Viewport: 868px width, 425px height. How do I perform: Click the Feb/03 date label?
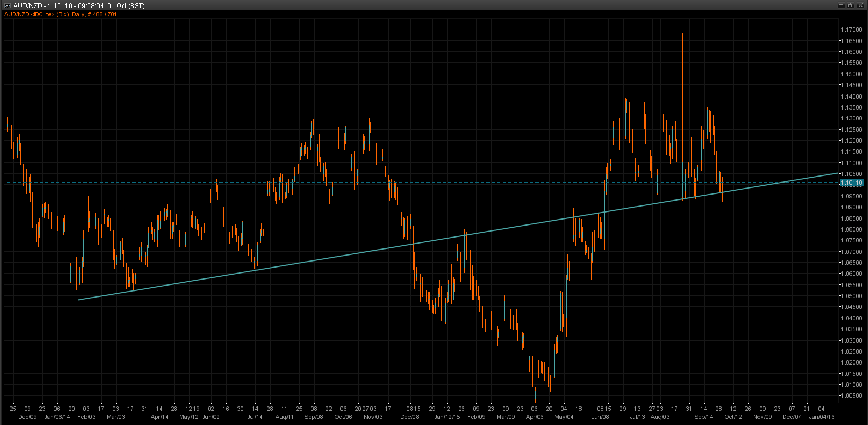pyautogui.click(x=87, y=417)
